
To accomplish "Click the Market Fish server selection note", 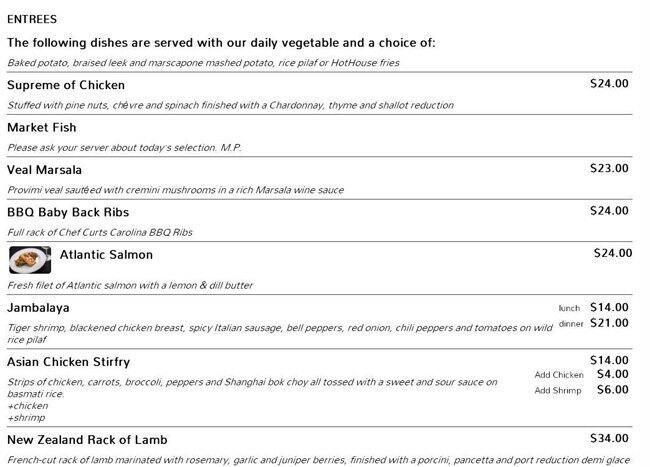I will [125, 148].
